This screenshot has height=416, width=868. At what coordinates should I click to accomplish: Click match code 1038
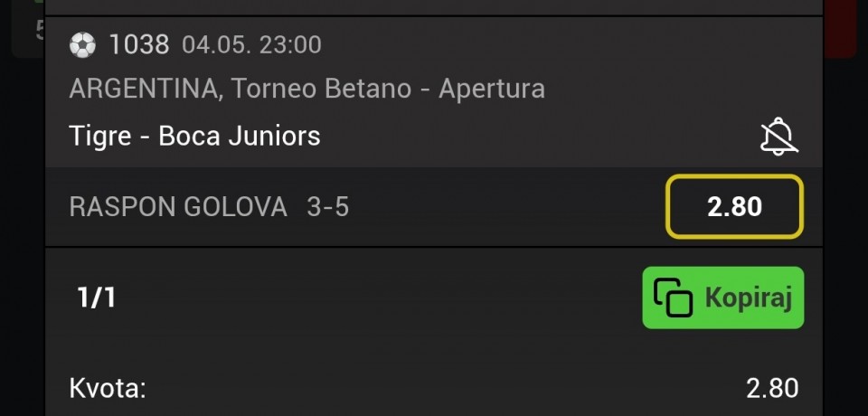tap(139, 44)
